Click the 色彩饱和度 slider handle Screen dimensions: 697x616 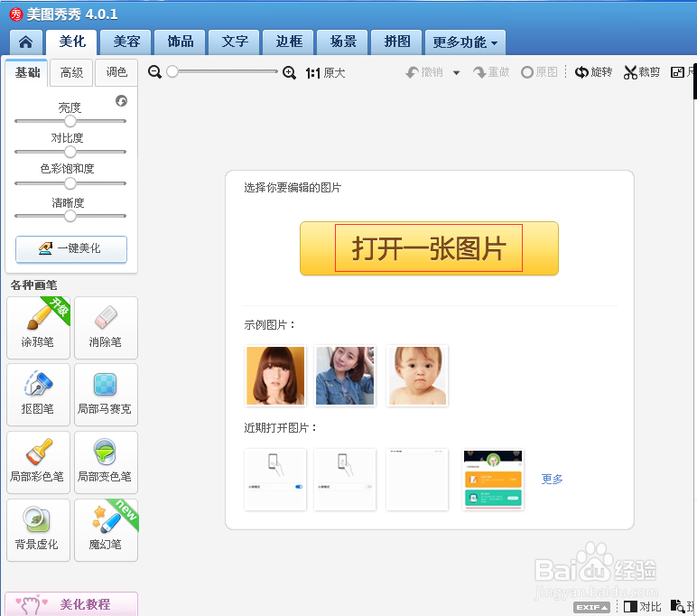(70, 183)
